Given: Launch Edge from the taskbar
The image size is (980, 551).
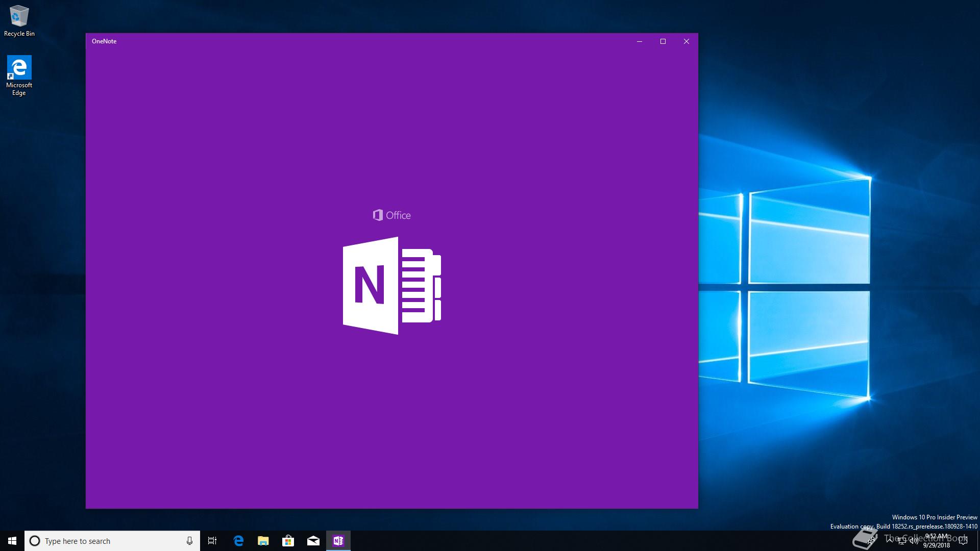Looking at the screenshot, I should [x=238, y=541].
